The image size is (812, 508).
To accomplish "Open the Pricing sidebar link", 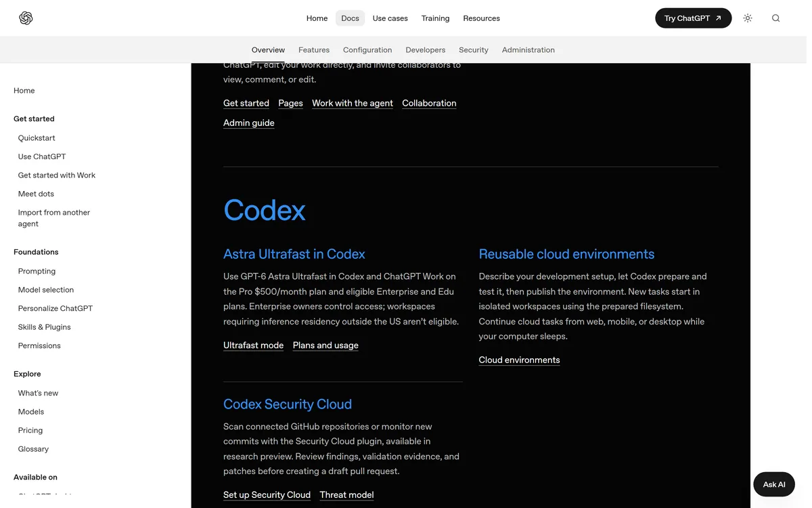I will (30, 430).
